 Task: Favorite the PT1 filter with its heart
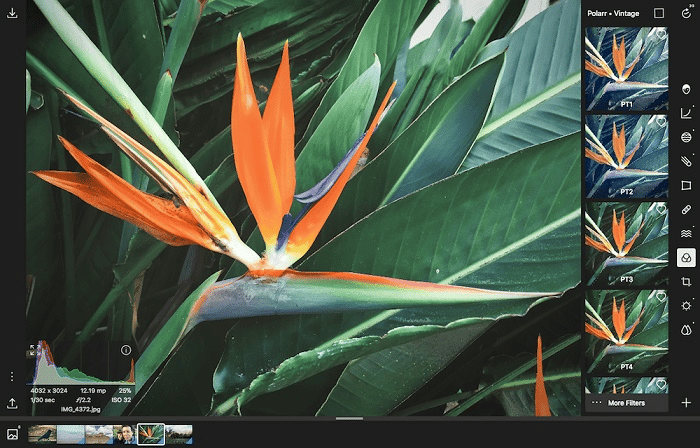(660, 34)
